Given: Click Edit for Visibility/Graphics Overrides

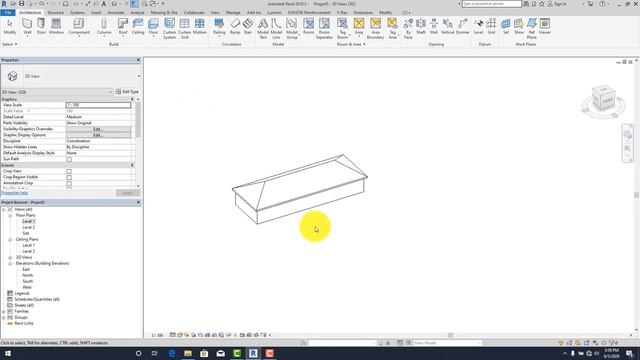Looking at the screenshot, I should pos(98,129).
